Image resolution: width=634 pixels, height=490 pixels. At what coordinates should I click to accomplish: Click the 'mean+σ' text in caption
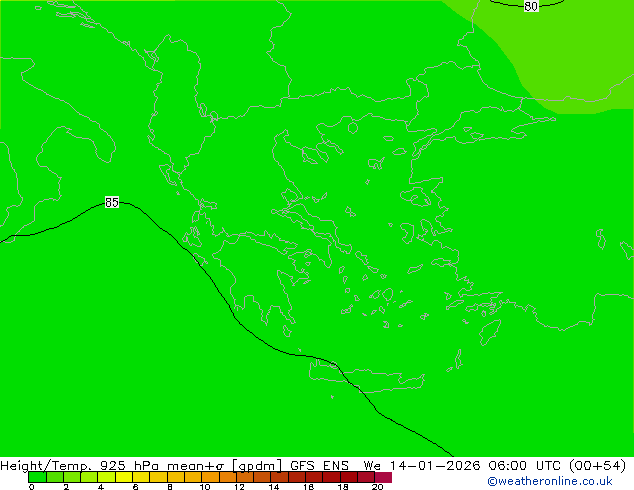click(195, 466)
